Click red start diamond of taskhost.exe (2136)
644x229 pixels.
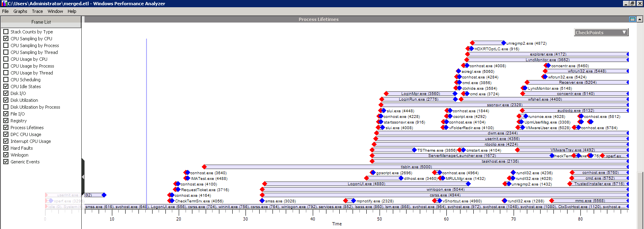click(372, 161)
